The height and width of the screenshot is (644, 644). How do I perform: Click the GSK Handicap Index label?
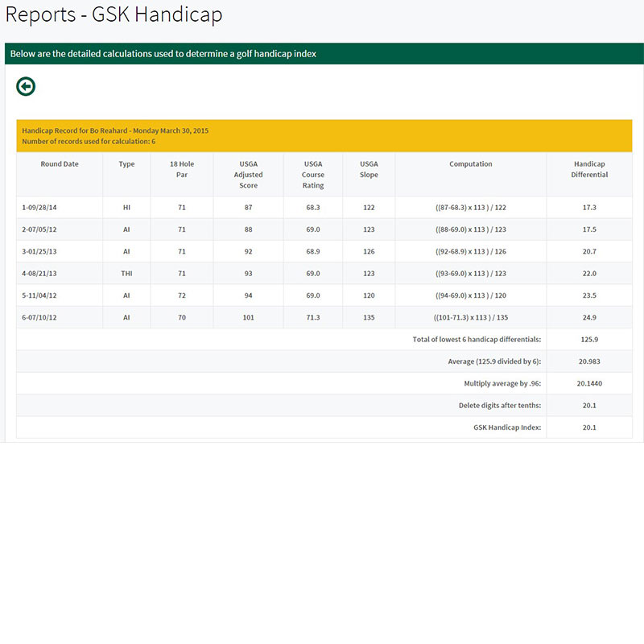pyautogui.click(x=506, y=427)
